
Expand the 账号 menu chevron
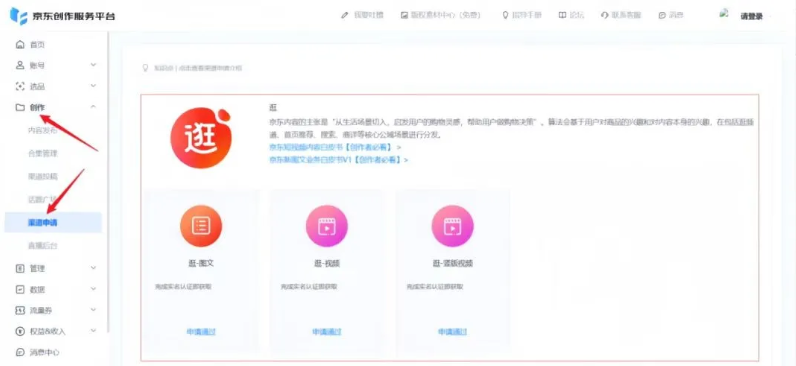(x=93, y=65)
